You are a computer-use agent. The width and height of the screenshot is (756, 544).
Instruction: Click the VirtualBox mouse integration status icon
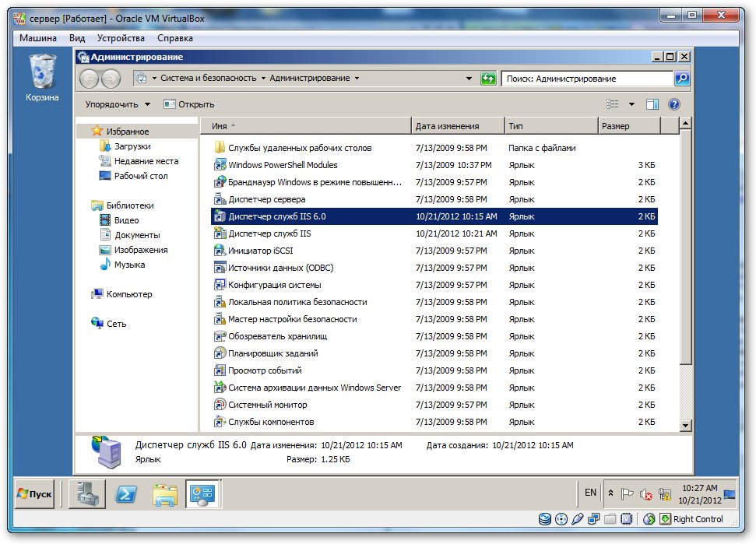click(x=649, y=519)
